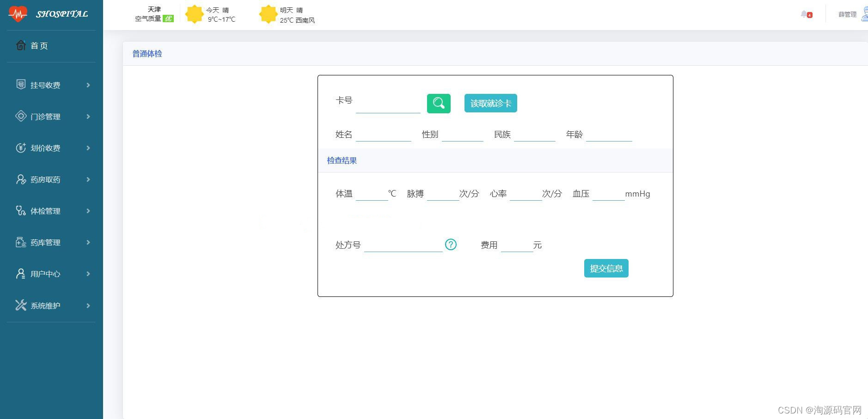This screenshot has height=419, width=868.
Task: Open the 用户中心 menu item
Action: (51, 274)
